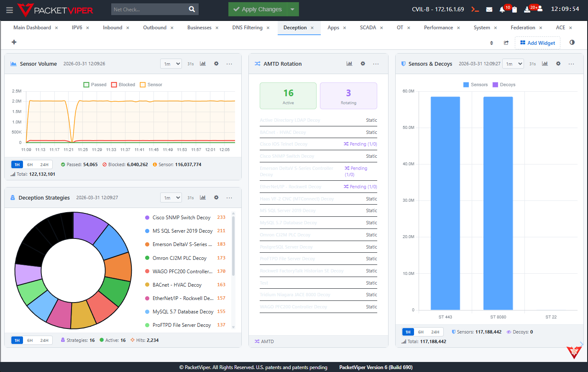Image resolution: width=588 pixels, height=372 pixels.
Task: Click Sensor Volume settings gear
Action: (x=216, y=64)
